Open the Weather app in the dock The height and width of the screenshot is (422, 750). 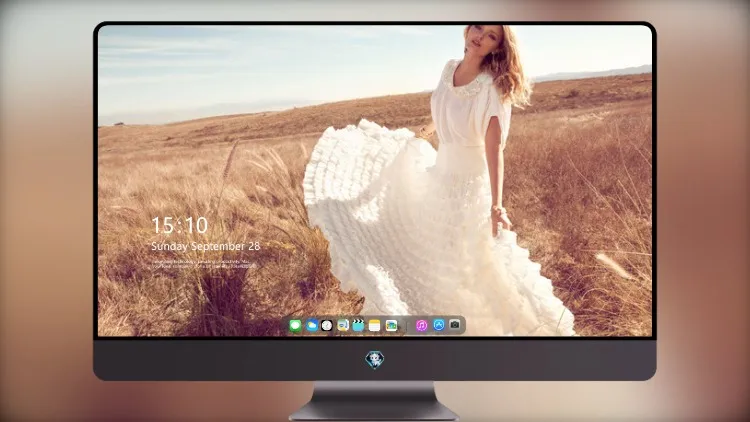311,326
